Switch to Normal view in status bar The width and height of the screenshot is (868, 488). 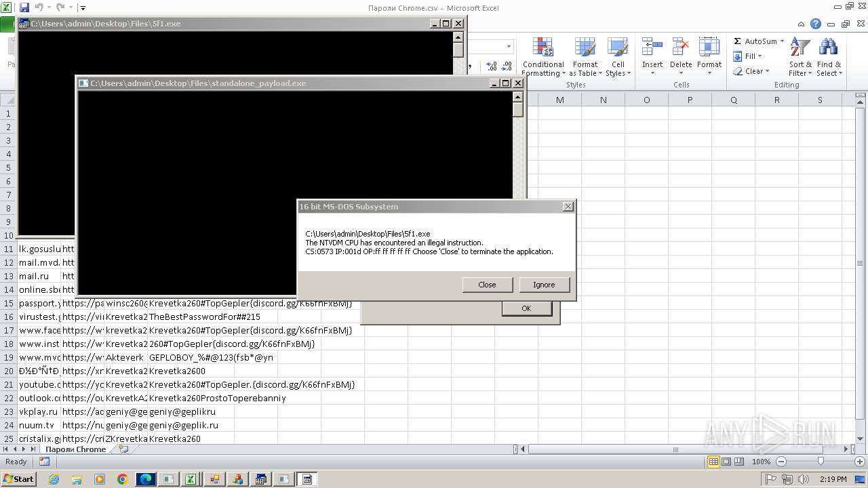coord(713,462)
